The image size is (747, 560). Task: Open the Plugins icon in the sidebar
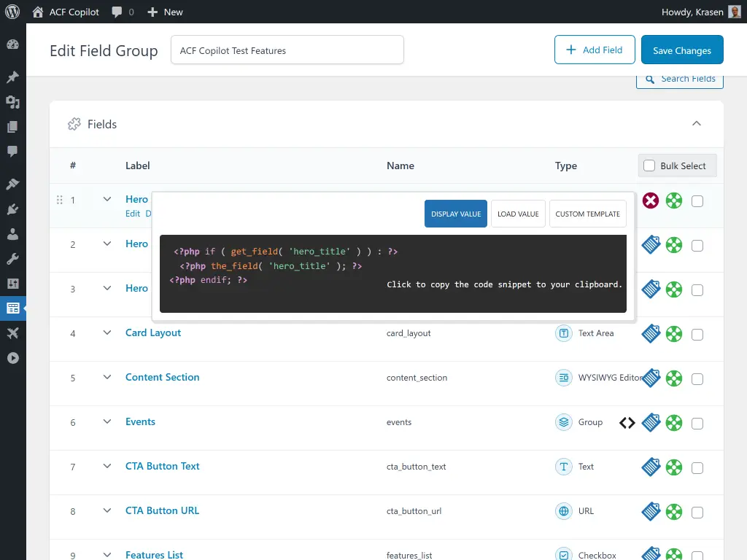click(x=13, y=210)
